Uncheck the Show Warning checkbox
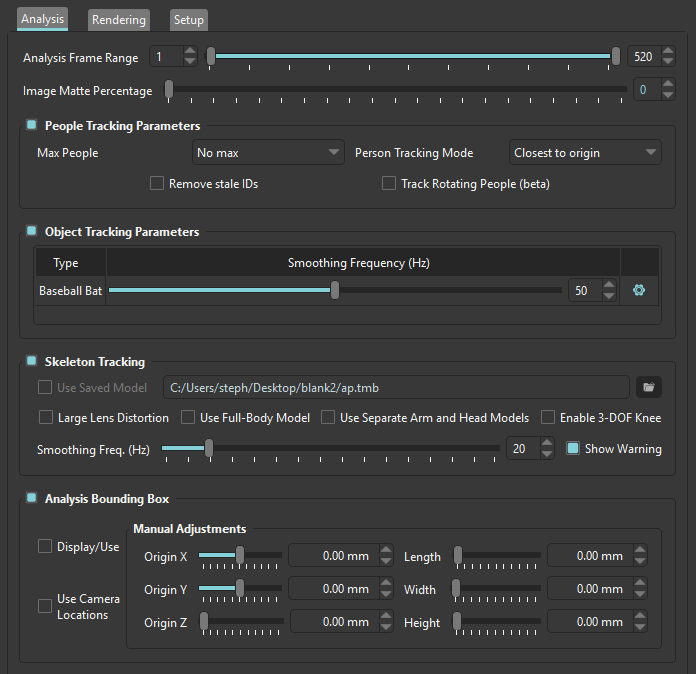The width and height of the screenshot is (696, 674). click(x=573, y=449)
